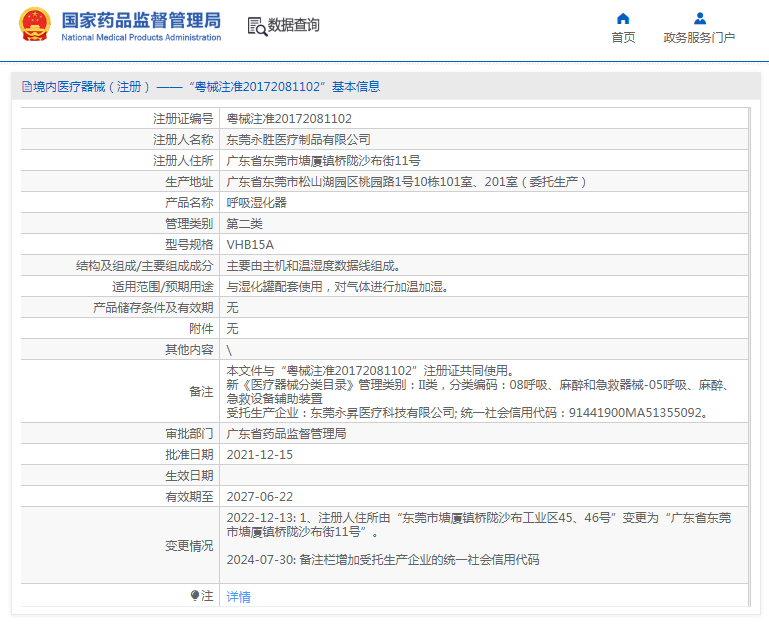Click the 变更情况 label
Screen dimensions: 769x625
tap(189, 546)
